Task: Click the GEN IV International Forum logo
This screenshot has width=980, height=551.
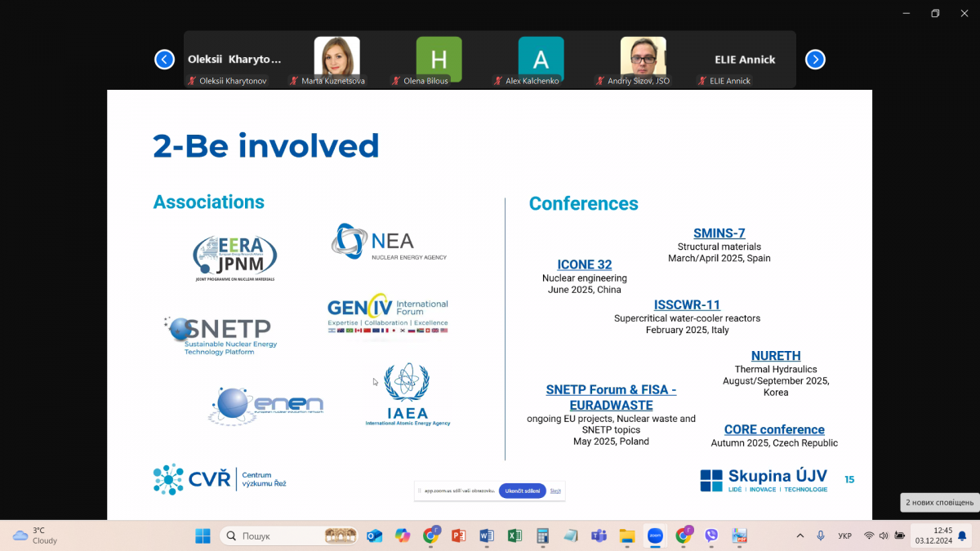Action: pyautogui.click(x=388, y=314)
